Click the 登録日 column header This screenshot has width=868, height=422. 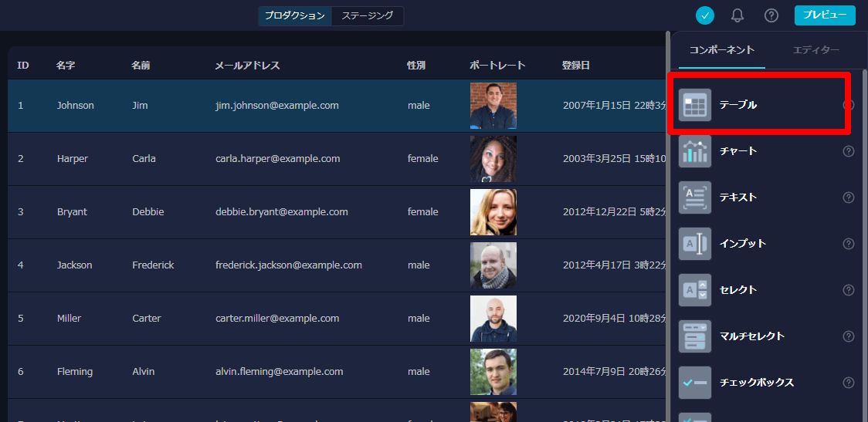(x=576, y=66)
